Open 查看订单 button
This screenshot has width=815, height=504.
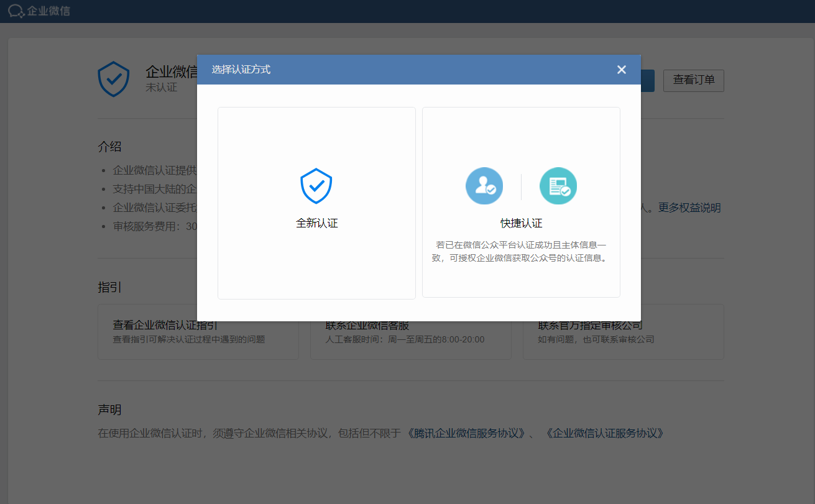pyautogui.click(x=694, y=80)
